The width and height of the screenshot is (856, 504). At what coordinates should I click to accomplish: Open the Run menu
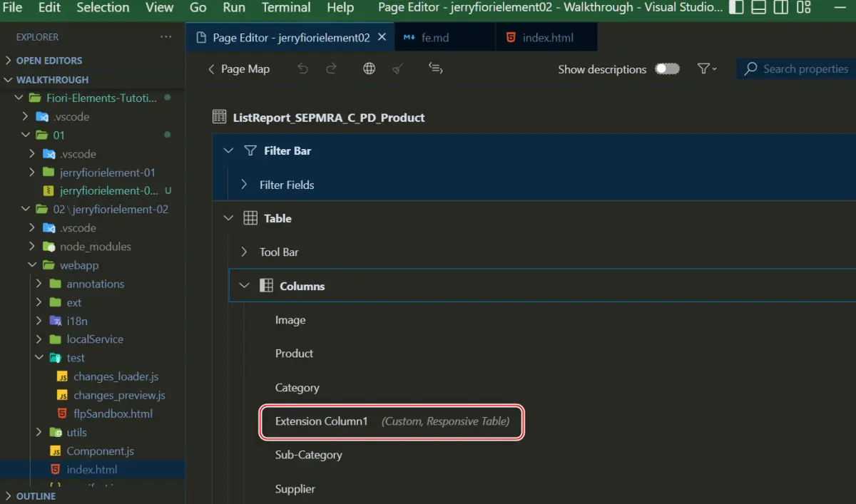[x=234, y=8]
